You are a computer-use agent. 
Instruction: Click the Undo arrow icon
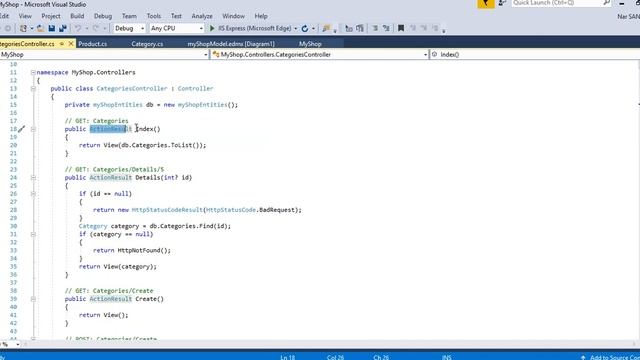tap(78, 28)
